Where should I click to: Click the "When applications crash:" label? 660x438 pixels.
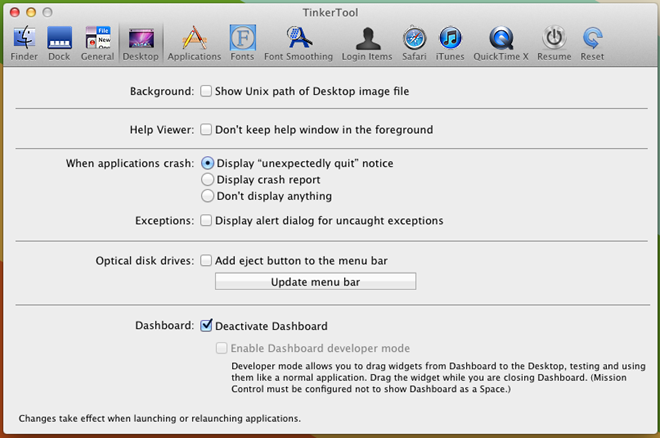pos(130,163)
